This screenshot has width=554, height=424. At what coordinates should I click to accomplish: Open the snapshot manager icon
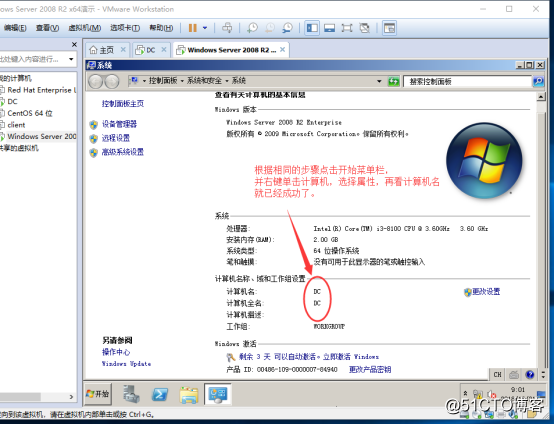point(287,28)
